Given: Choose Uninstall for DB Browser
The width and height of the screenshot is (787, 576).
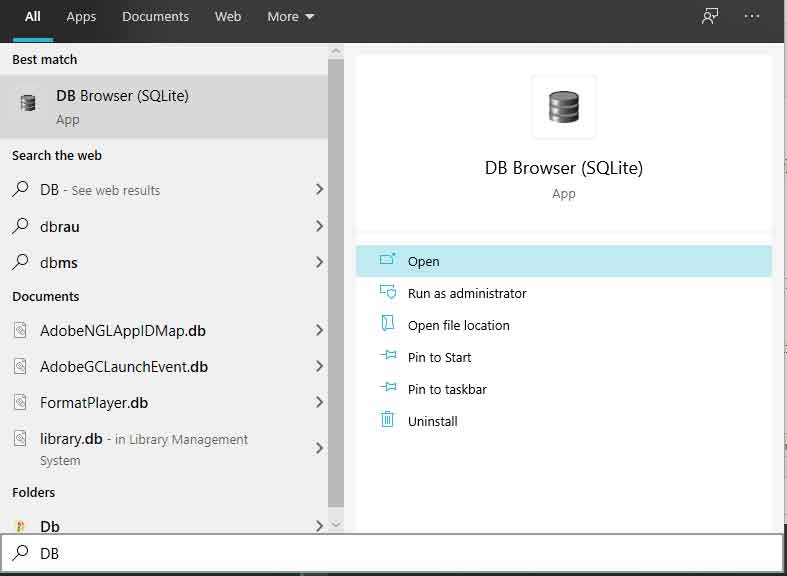Looking at the screenshot, I should click(x=564, y=421).
